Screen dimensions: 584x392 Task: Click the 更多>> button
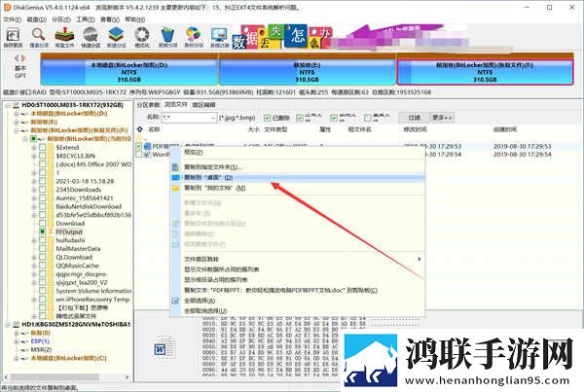(x=442, y=118)
